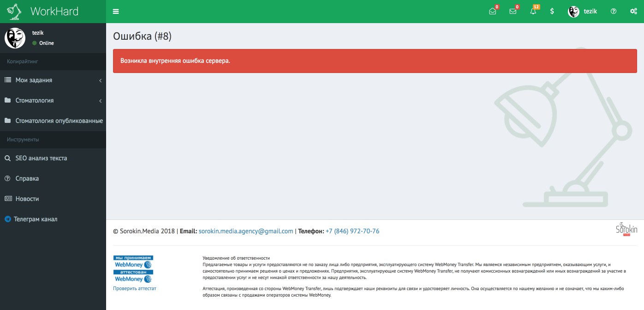Click the WorkHard lamp logo icon
The image size is (644, 310).
pos(14,11)
